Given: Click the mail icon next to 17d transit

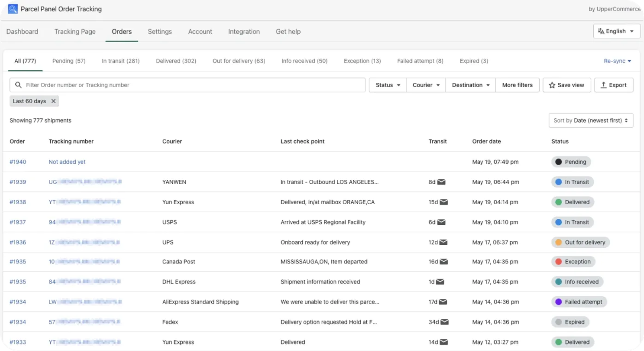Looking at the screenshot, I should coord(443,302).
